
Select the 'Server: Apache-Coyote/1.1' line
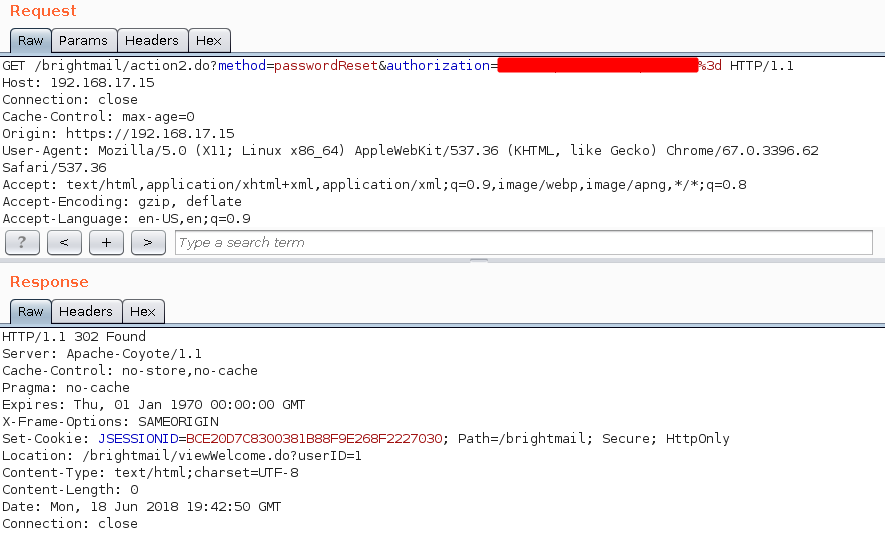point(102,353)
